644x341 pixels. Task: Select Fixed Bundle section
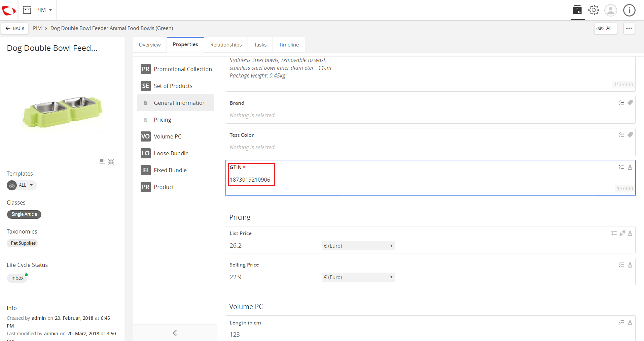point(176,170)
